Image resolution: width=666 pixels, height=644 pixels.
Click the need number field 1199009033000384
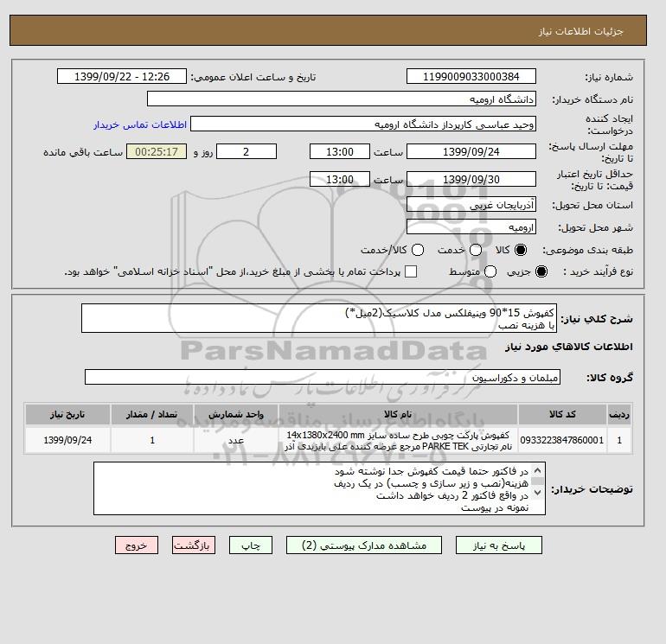click(x=471, y=76)
